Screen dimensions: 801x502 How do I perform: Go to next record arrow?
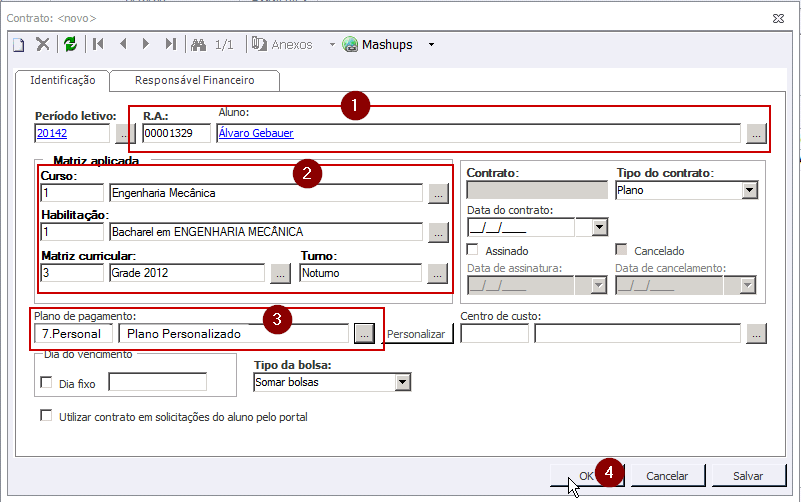point(146,44)
